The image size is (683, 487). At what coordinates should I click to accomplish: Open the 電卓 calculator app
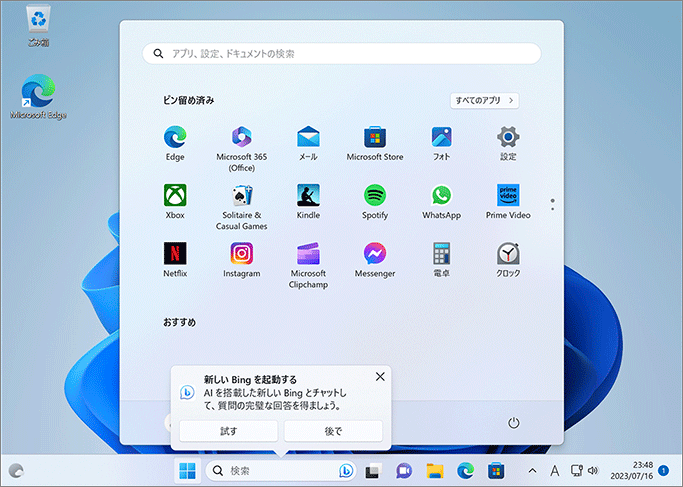point(442,260)
